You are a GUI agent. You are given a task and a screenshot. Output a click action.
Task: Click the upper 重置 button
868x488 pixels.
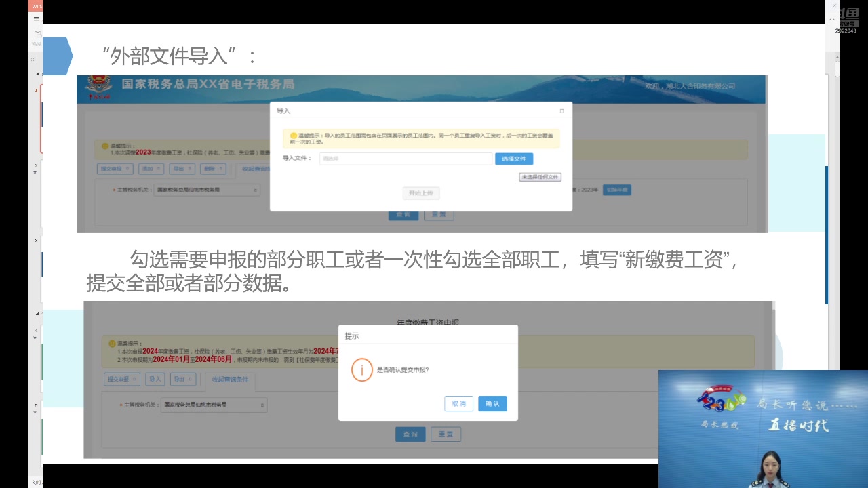[x=439, y=215]
